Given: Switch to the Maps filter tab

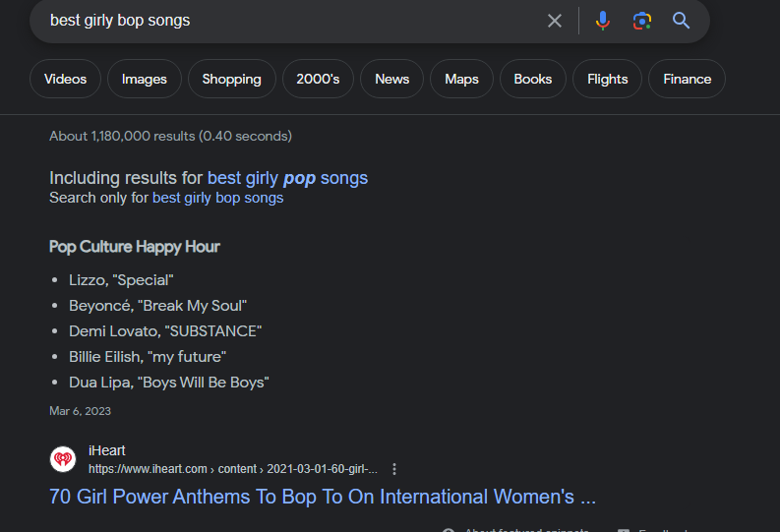Looking at the screenshot, I should tap(461, 79).
